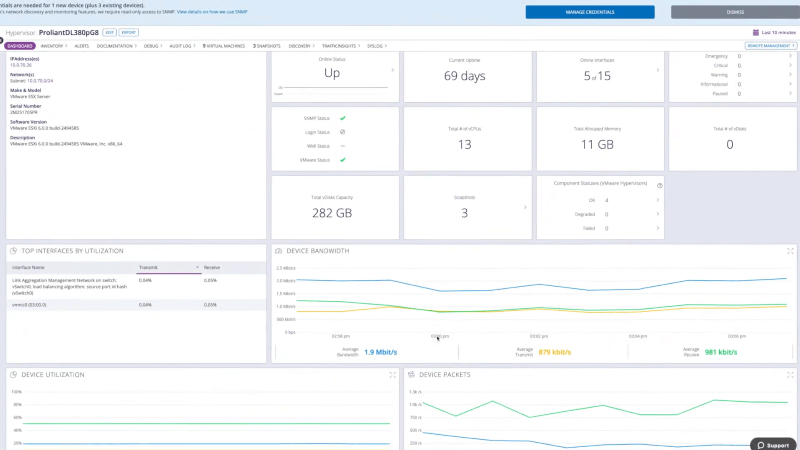Expand the Inventory menu
The width and height of the screenshot is (800, 450).
click(x=54, y=46)
